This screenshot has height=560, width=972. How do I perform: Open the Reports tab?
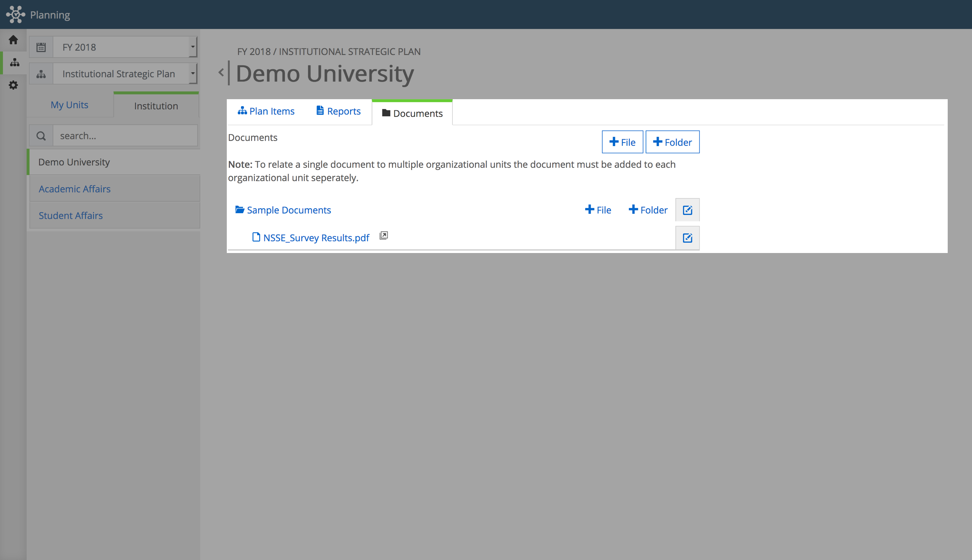tap(338, 111)
